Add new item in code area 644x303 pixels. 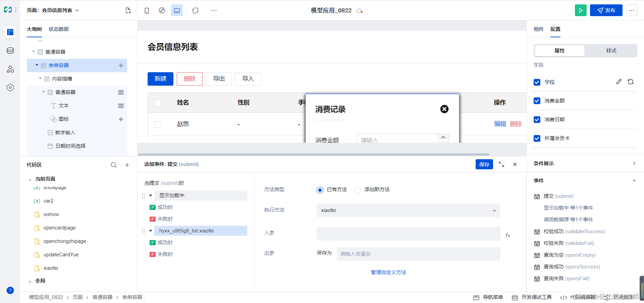point(127,165)
